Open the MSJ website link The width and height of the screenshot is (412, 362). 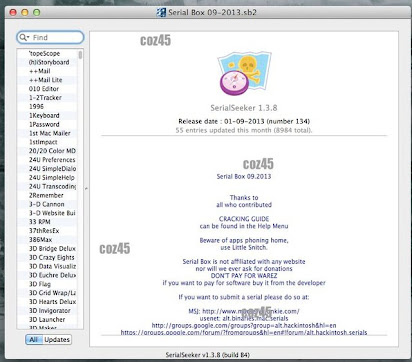251,311
